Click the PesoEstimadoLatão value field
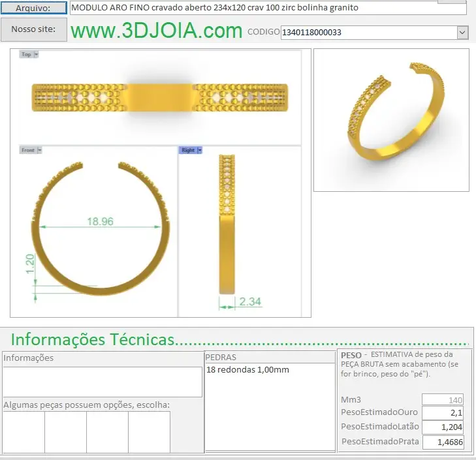 point(442,427)
